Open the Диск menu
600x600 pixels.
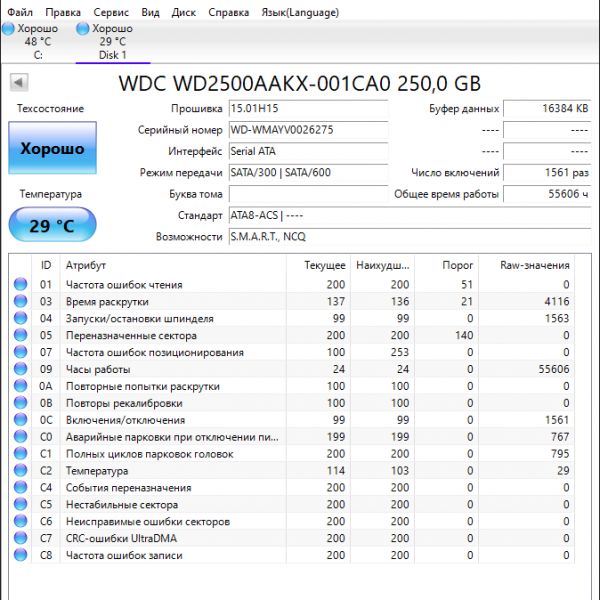(x=184, y=12)
